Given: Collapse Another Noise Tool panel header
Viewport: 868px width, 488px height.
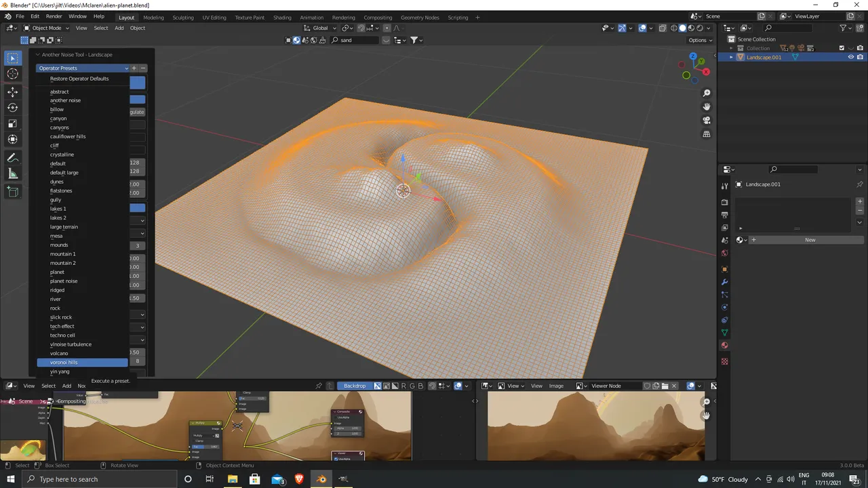Looking at the screenshot, I should tap(76, 54).
